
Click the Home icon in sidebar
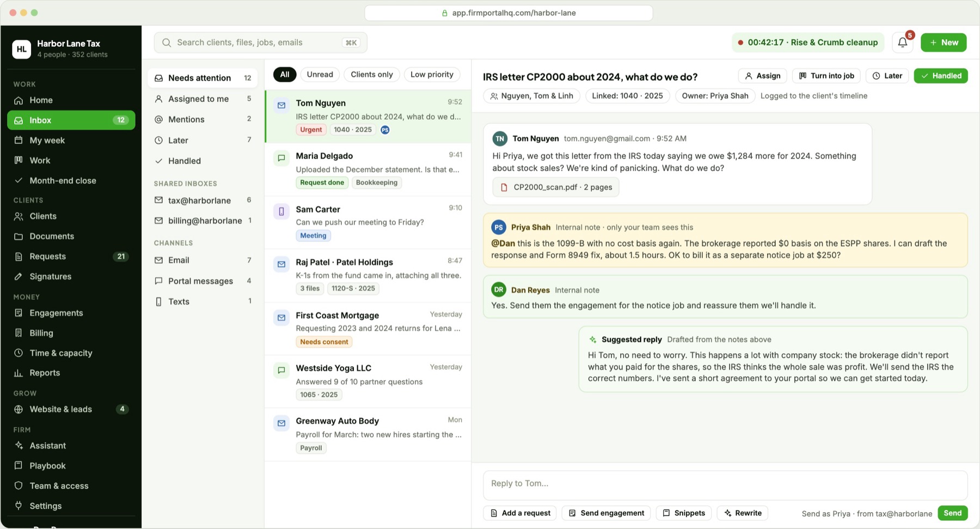pos(19,100)
